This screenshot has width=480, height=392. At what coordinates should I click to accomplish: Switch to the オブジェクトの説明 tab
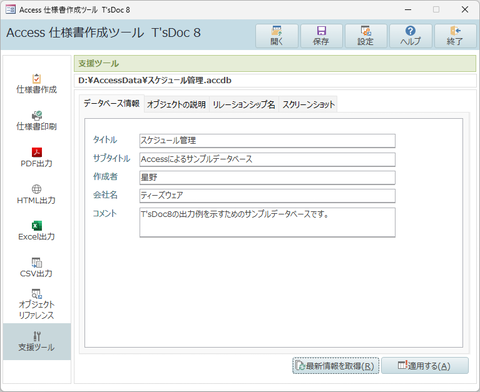pos(176,105)
